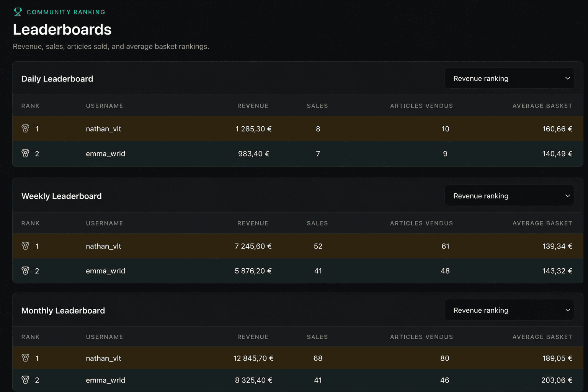Viewport: 588px width, 392px height.
Task: Click the daily revenue value 983,40 €
Action: coord(253,154)
